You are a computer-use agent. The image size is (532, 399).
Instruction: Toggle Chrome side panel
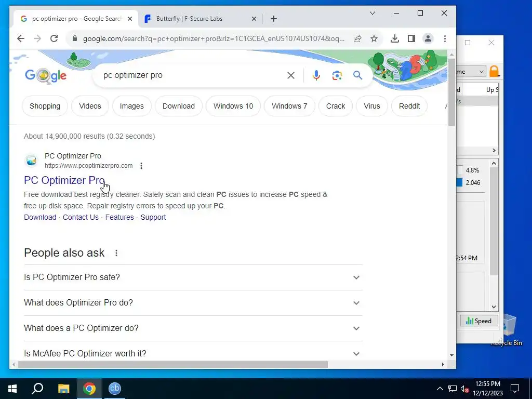tap(411, 38)
